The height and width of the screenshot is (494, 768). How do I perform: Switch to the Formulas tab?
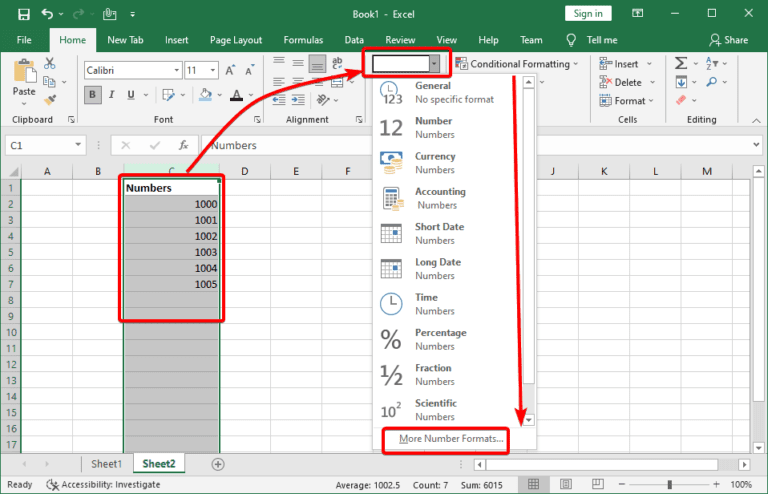click(303, 40)
